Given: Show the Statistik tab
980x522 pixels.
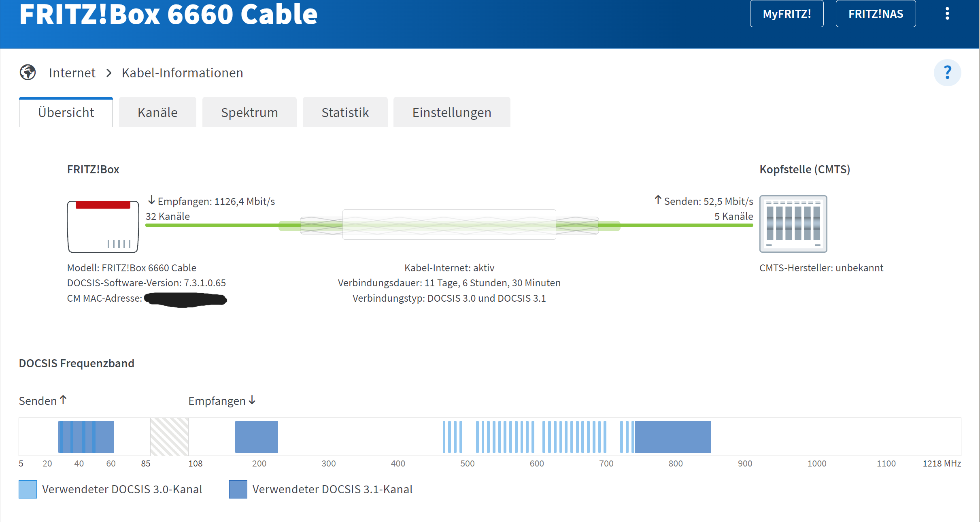Looking at the screenshot, I should 345,112.
